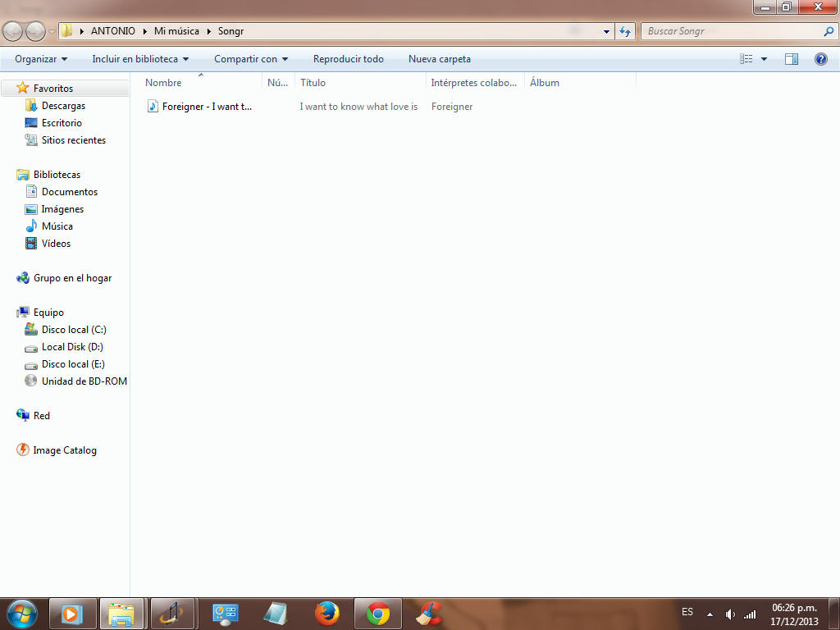This screenshot has width=840, height=630.
Task: Select the Foreigner music file
Action: pyautogui.click(x=207, y=107)
